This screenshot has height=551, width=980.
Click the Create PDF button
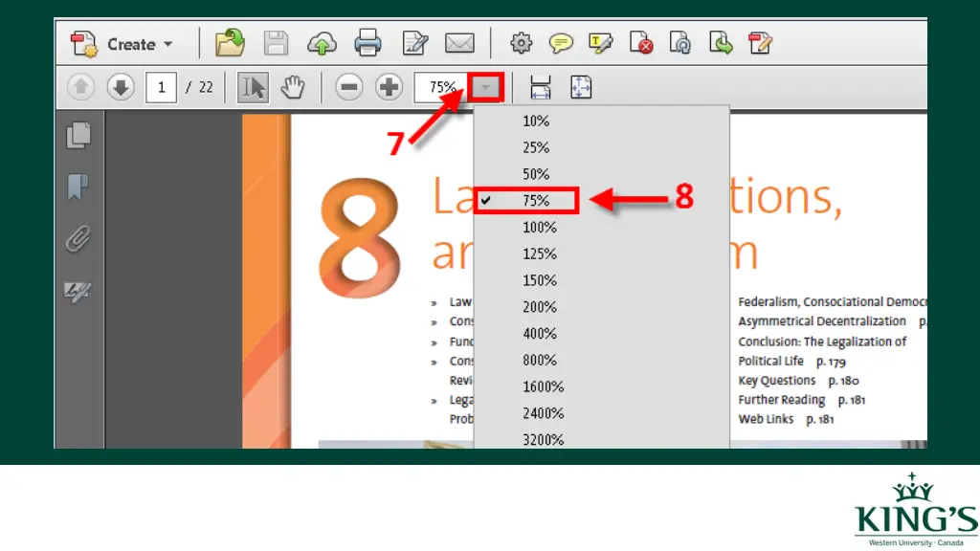(x=122, y=44)
